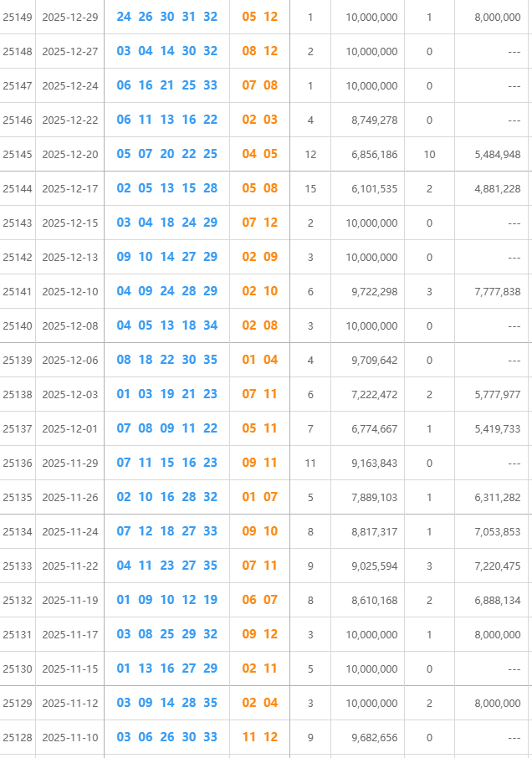The image size is (532, 758).
Task: Click the date 2025-11-19
Action: [x=70, y=600]
